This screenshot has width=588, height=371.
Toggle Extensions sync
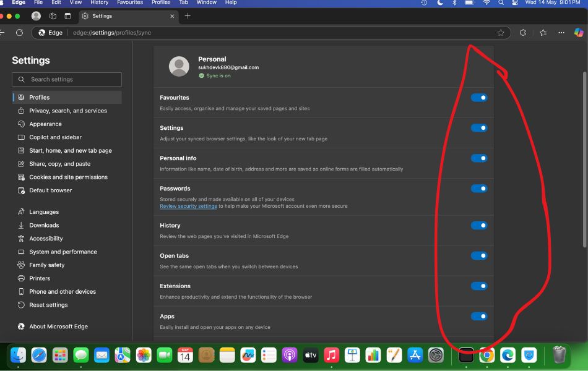point(479,286)
